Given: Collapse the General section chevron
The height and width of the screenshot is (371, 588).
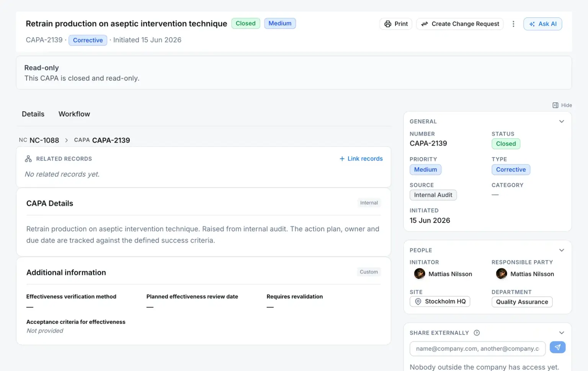Looking at the screenshot, I should pos(561,121).
